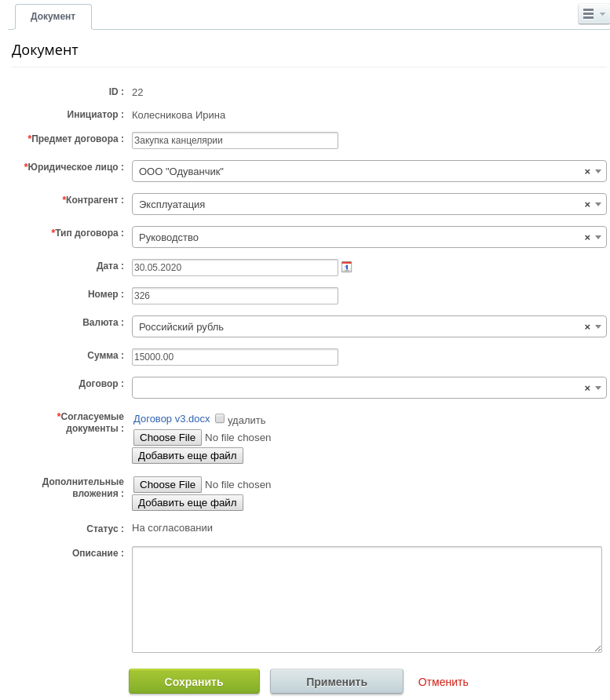Expand the Договор dropdown

pyautogui.click(x=598, y=388)
